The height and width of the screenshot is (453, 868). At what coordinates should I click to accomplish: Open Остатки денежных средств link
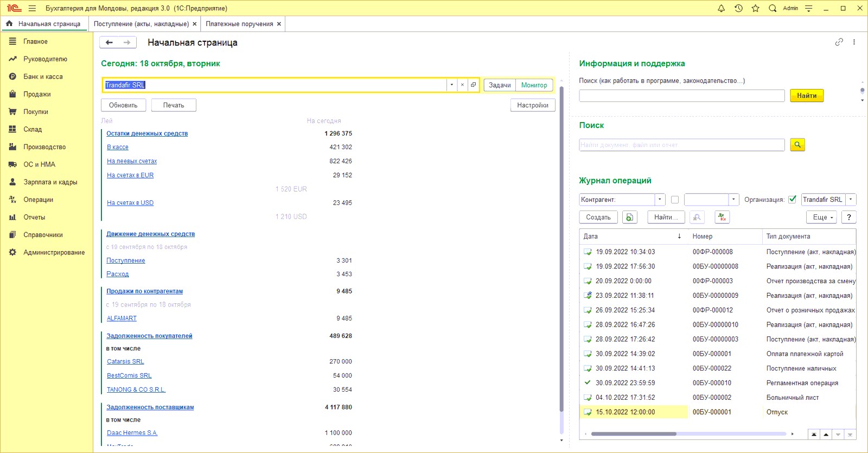pyautogui.click(x=147, y=133)
